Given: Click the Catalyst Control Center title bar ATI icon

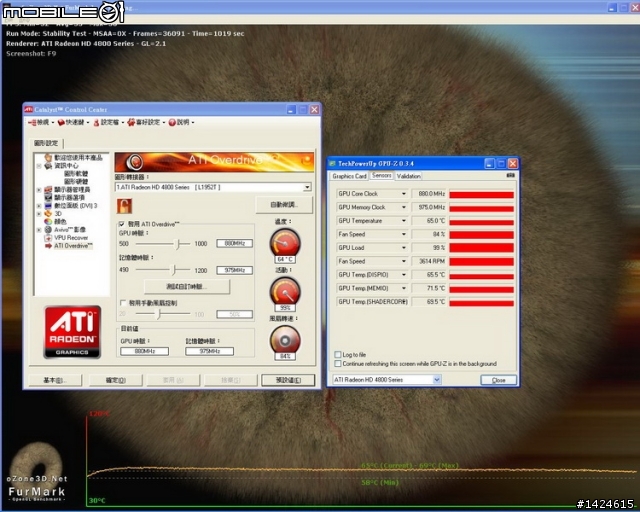Looking at the screenshot, I should [x=29, y=109].
